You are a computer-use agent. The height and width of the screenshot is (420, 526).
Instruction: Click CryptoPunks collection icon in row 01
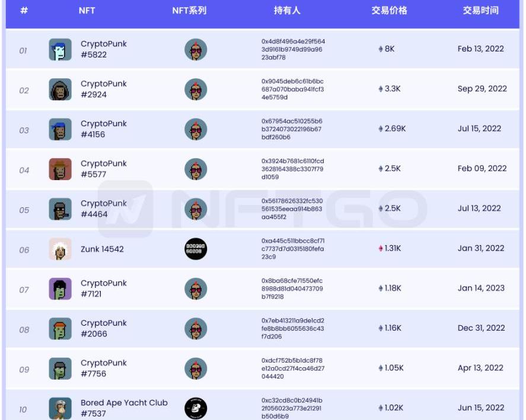click(196, 50)
